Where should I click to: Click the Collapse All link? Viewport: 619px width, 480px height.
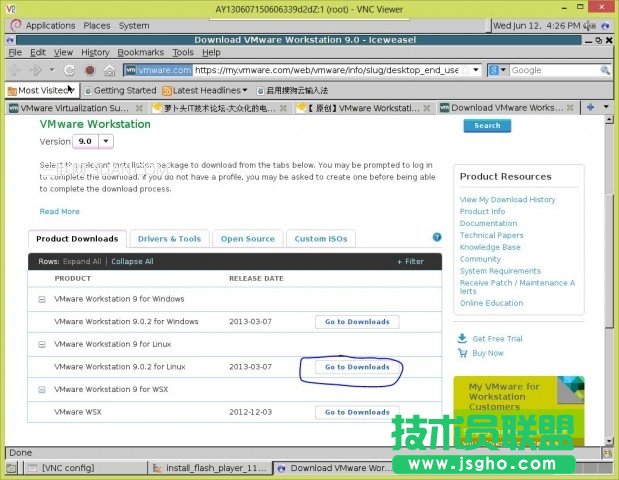pos(132,261)
